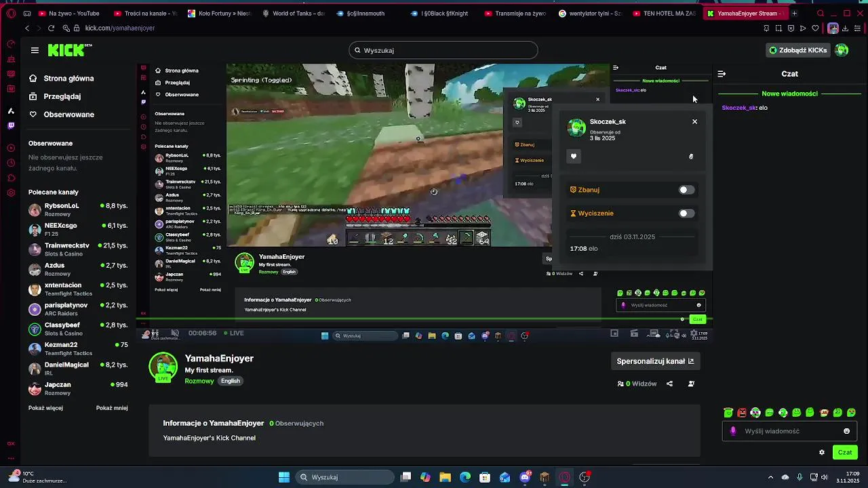Reload the page with refresh icon
The height and width of the screenshot is (488, 868).
[51, 28]
